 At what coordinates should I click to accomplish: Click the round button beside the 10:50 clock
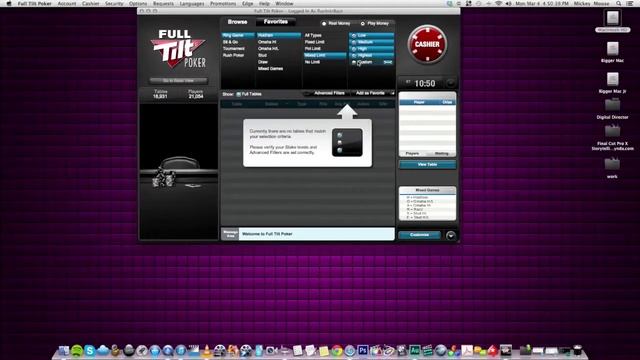pos(450,83)
